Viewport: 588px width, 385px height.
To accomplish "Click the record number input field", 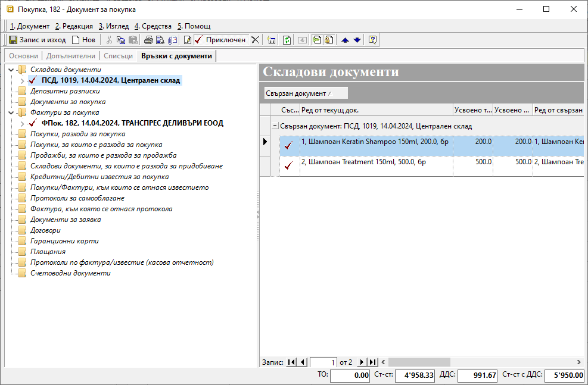I will (x=323, y=362).
